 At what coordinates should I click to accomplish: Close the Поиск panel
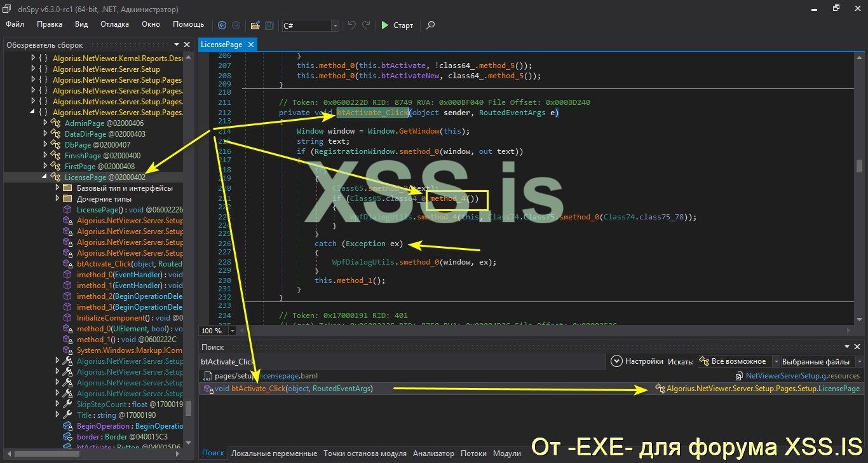tap(857, 347)
